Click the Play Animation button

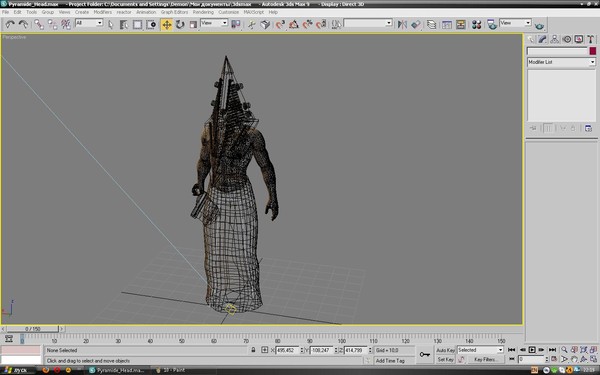tap(532, 350)
